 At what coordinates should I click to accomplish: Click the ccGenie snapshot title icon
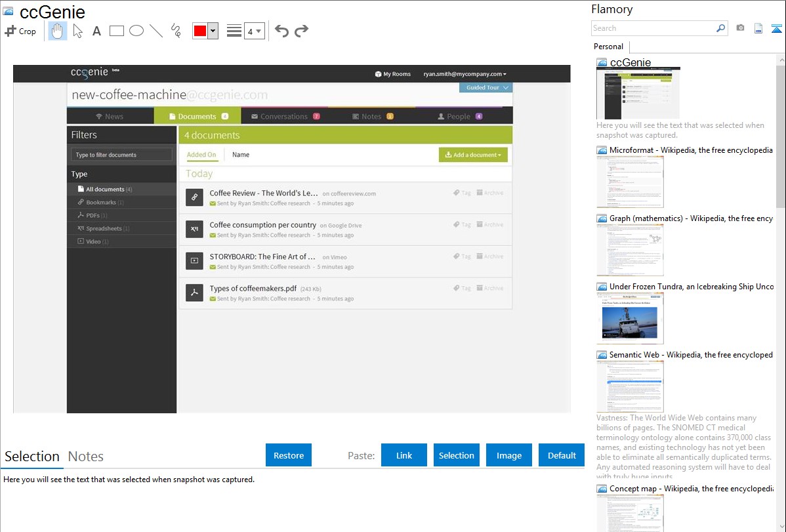click(x=8, y=12)
